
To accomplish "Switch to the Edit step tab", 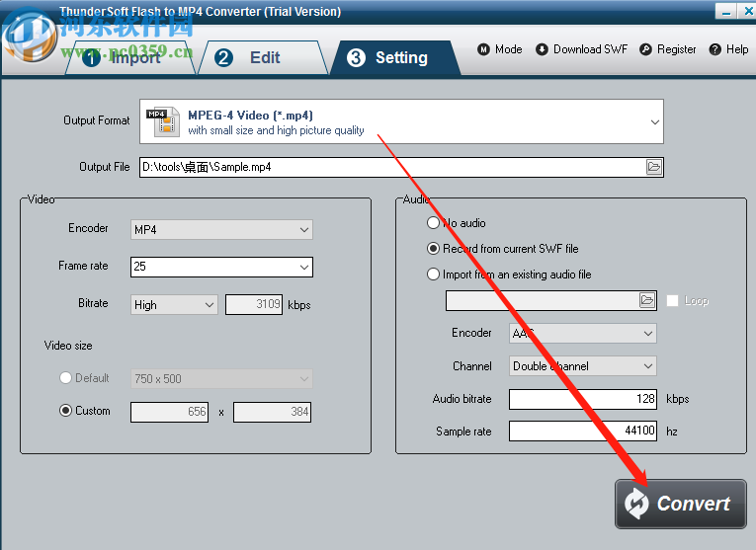I will [x=263, y=58].
